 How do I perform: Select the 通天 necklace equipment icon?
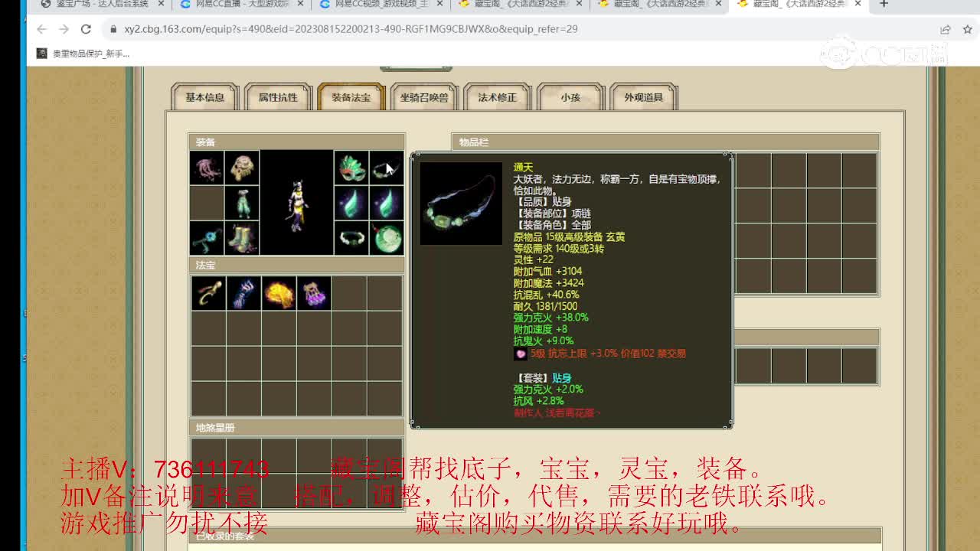pos(387,168)
